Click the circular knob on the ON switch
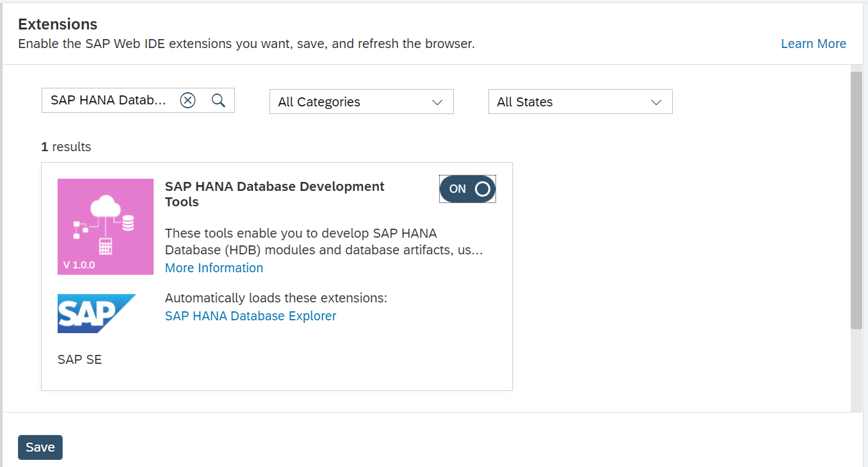The image size is (868, 467). (x=483, y=188)
